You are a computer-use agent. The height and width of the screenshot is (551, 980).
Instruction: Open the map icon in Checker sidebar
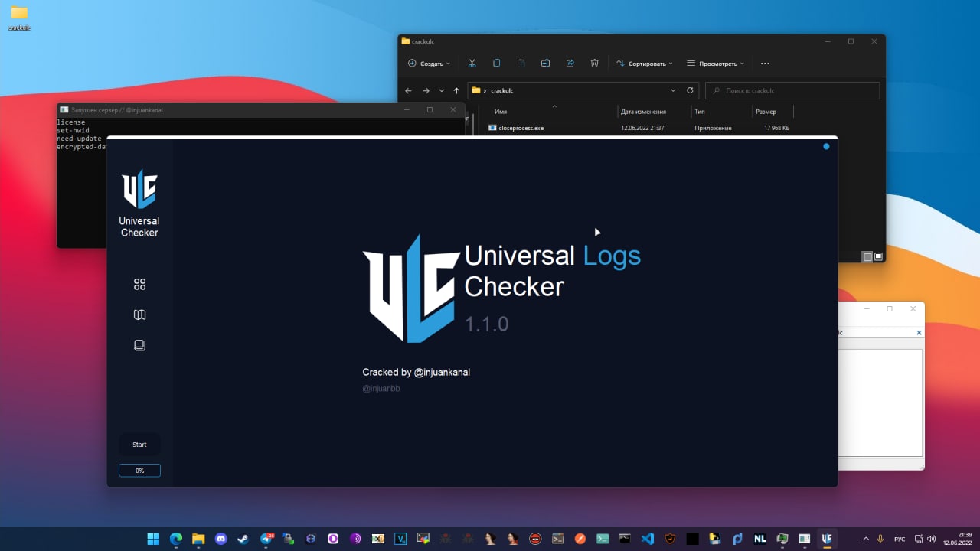[x=139, y=315]
